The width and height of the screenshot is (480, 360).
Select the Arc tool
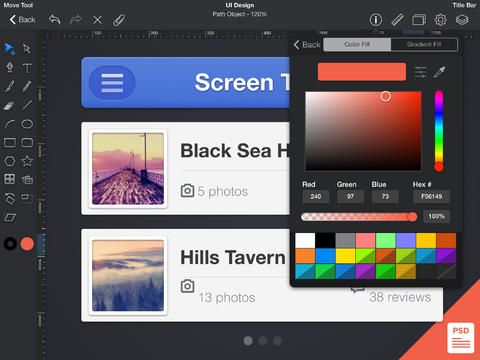pyautogui.click(x=9, y=124)
